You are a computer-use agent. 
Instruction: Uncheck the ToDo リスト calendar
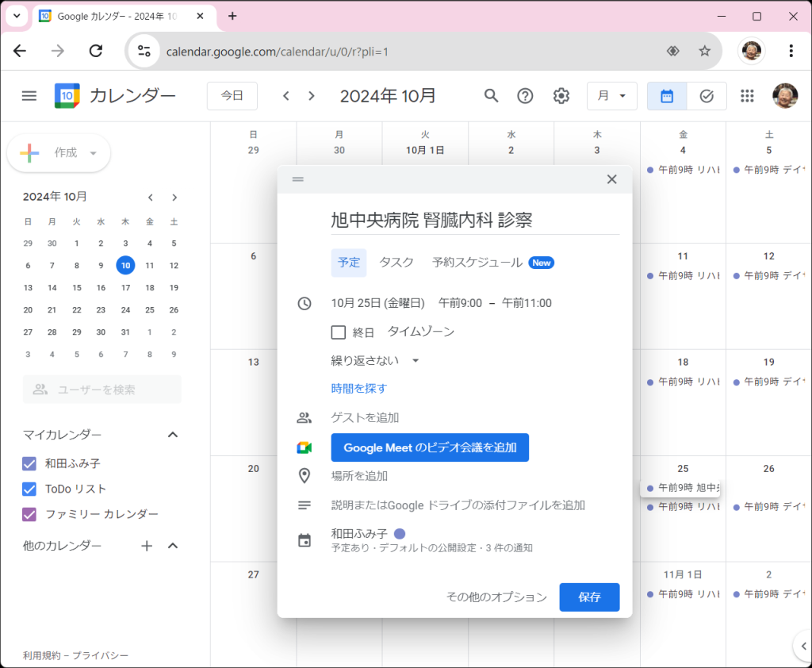pos(29,489)
